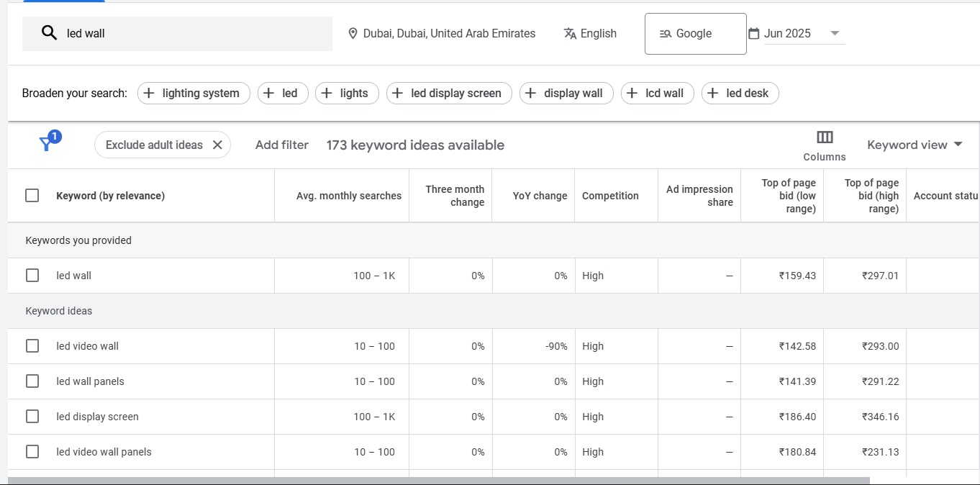The height and width of the screenshot is (485, 980).
Task: Open the Jun 2025 date dropdown arrow
Action: click(835, 33)
